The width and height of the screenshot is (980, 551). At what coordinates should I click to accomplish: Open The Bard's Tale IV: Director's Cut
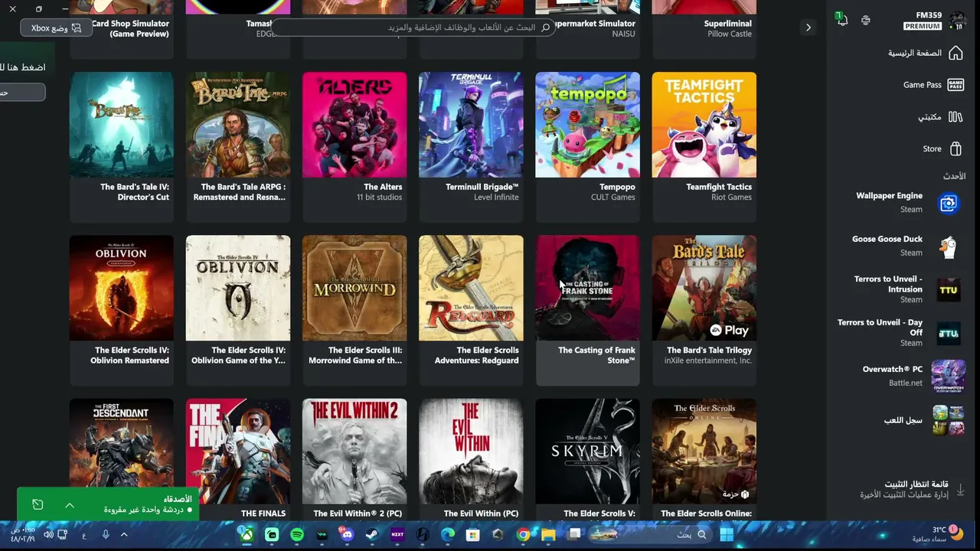[x=122, y=145]
